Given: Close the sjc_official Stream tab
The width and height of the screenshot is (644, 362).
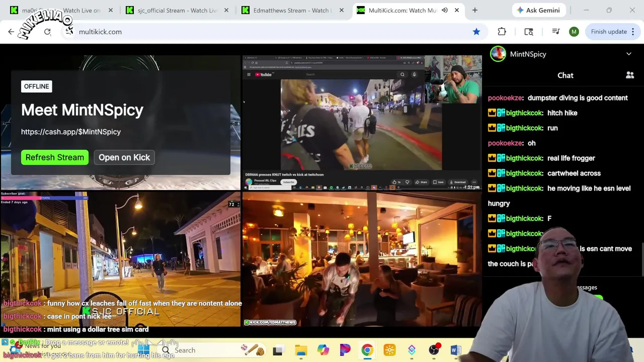Looking at the screenshot, I should (x=226, y=10).
